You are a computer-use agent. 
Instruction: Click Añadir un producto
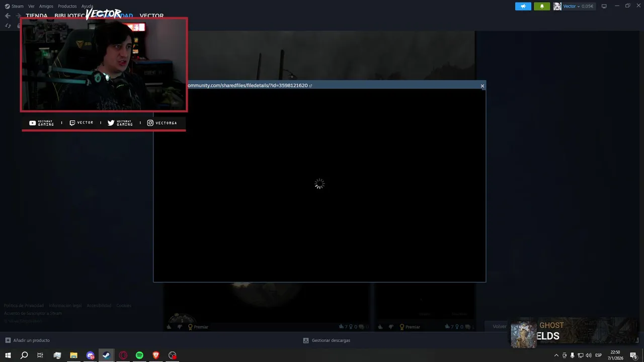coord(27,340)
